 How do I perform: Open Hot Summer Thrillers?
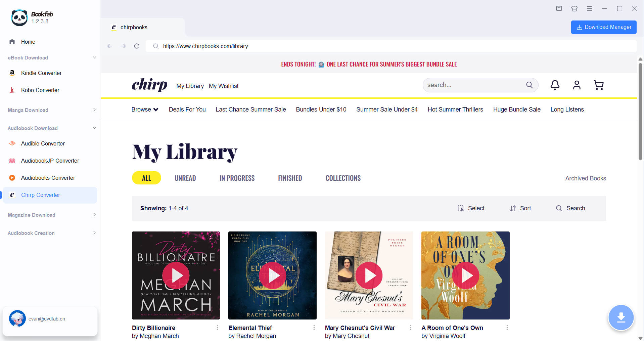[x=455, y=110]
